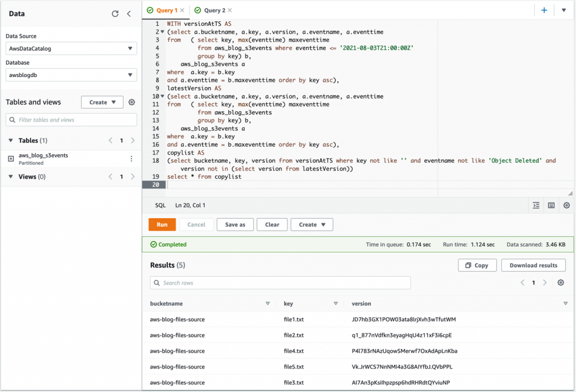Close the Query 1 tab
This screenshot has width=576, height=392.
click(182, 10)
